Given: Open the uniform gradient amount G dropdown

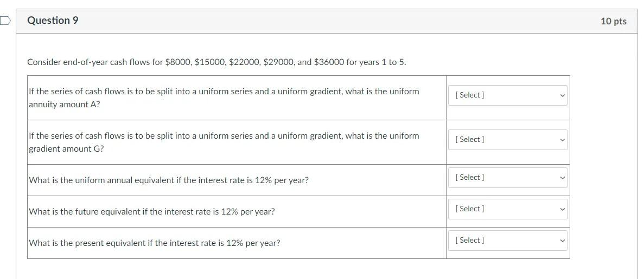Looking at the screenshot, I should 508,140.
